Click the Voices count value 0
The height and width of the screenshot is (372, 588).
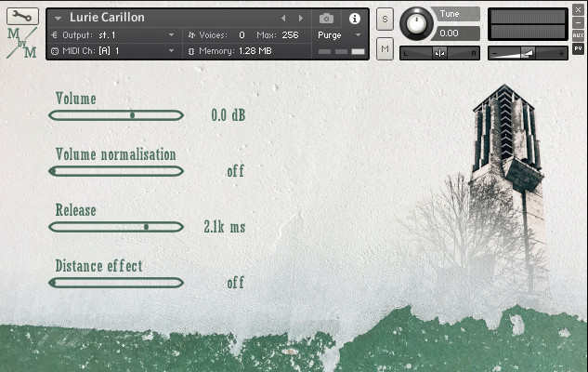tap(242, 35)
